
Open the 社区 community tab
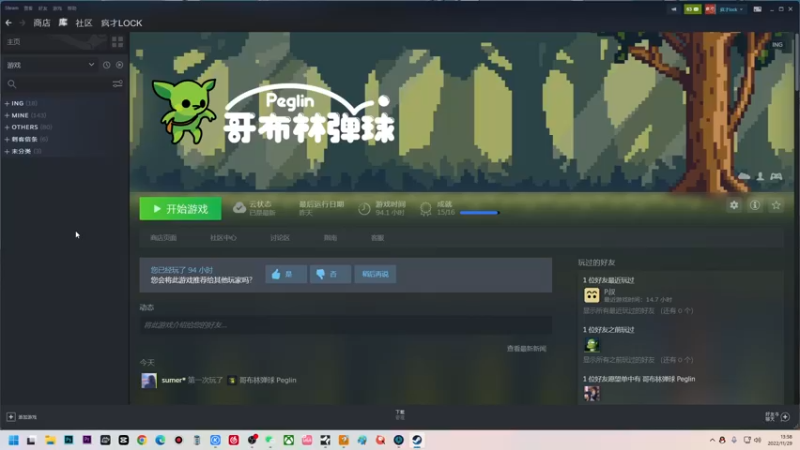(84, 23)
